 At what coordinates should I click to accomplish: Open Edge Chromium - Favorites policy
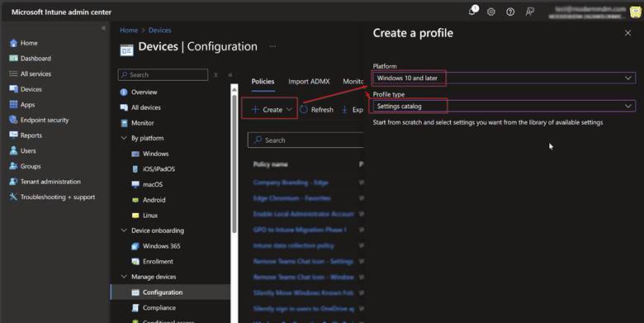click(x=291, y=198)
